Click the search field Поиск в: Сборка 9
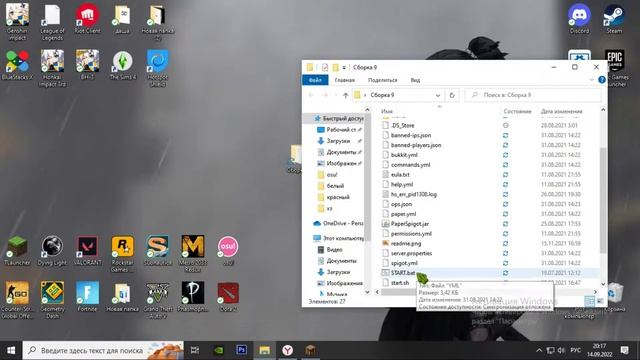640x360 pixels. coord(533,95)
